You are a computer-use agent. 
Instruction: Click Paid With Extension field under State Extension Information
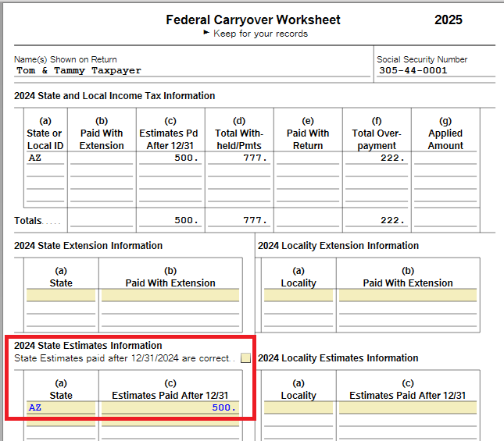[170, 296]
